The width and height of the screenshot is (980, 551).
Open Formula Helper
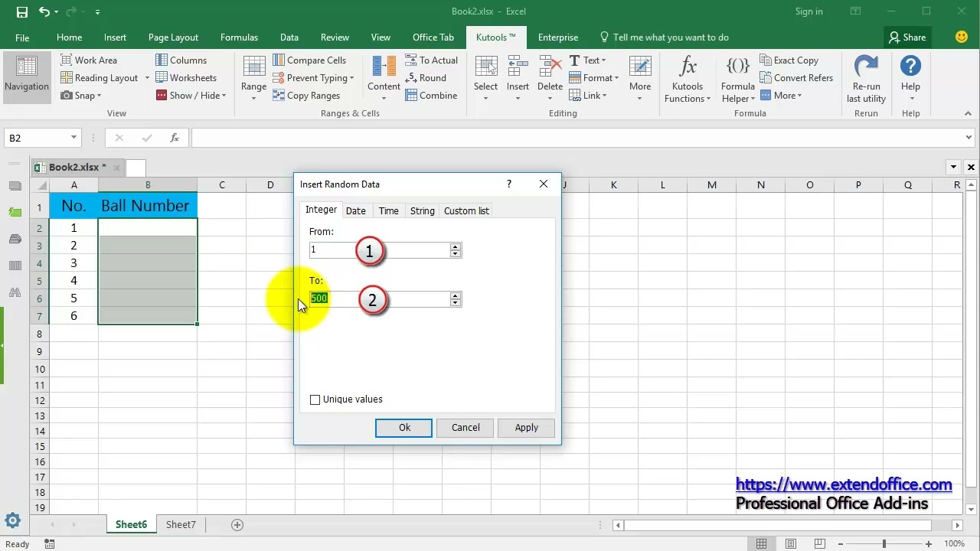tap(738, 79)
